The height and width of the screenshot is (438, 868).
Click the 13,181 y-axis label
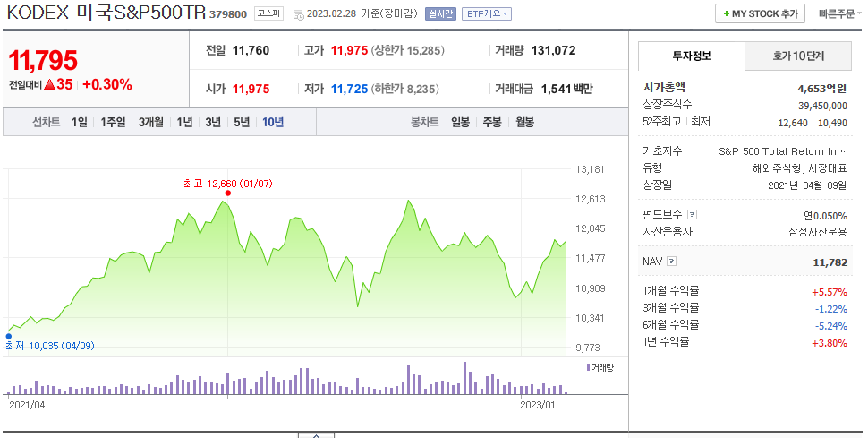[590, 169]
